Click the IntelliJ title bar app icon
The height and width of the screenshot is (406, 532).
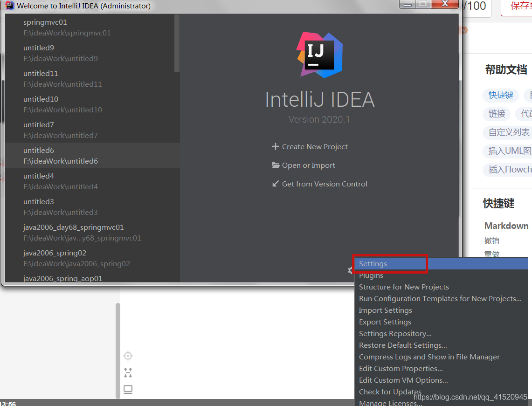pyautogui.click(x=10, y=6)
